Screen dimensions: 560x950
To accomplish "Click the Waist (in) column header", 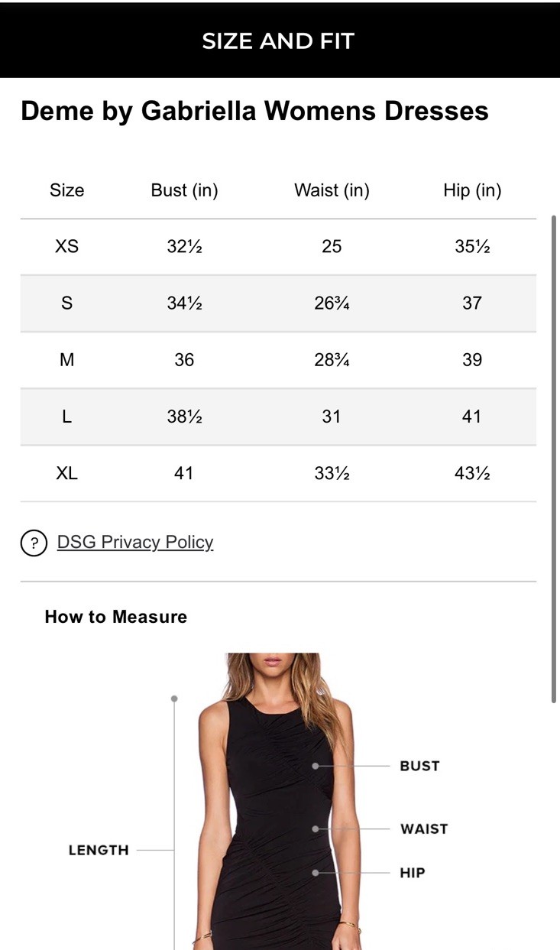I will [x=332, y=190].
